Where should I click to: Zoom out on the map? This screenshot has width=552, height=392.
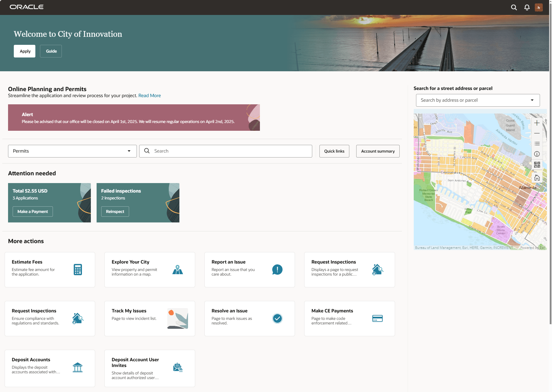pos(536,133)
